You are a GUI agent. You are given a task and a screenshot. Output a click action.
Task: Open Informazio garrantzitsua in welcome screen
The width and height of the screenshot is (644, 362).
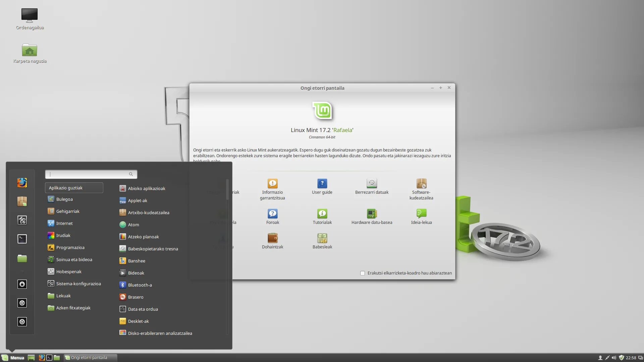[x=272, y=189]
